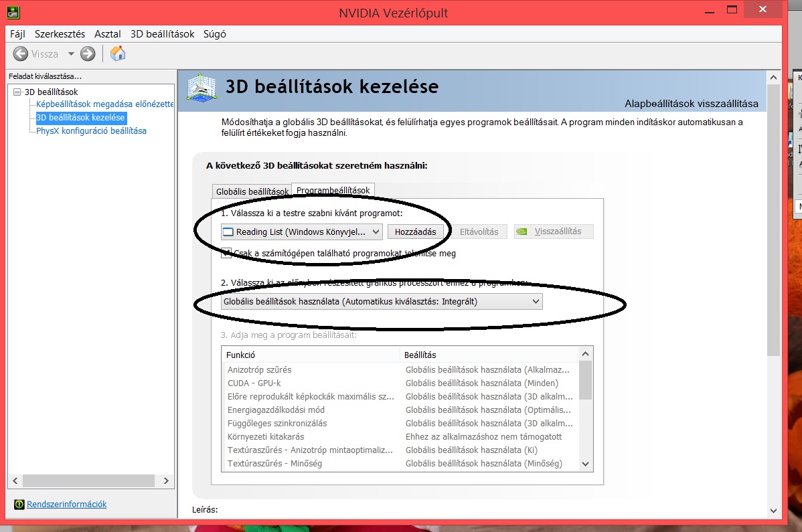802x532 pixels.
Task: Toggle checkbox for programs found on computer
Action: [226, 253]
